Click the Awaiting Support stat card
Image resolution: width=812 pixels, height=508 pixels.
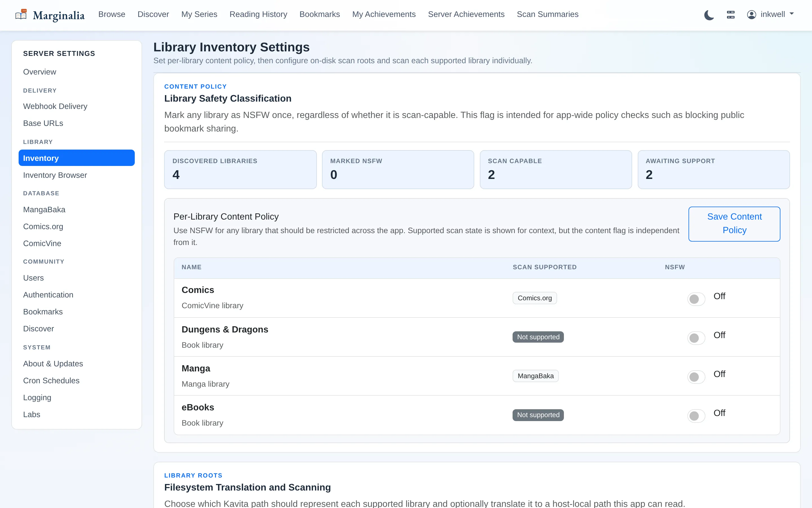(714, 169)
